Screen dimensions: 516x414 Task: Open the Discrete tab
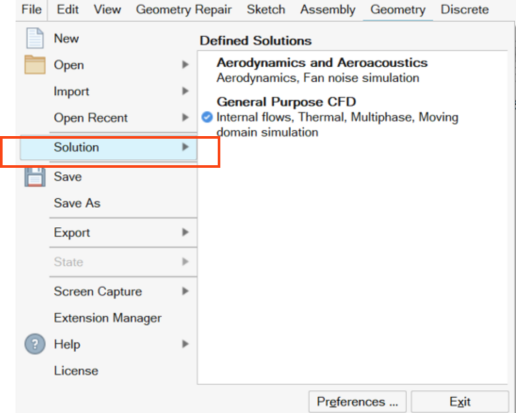[465, 10]
